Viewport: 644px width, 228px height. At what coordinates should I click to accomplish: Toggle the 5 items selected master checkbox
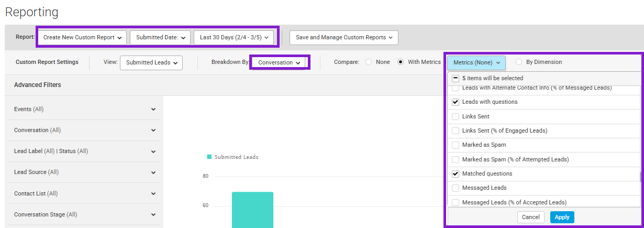[456, 78]
